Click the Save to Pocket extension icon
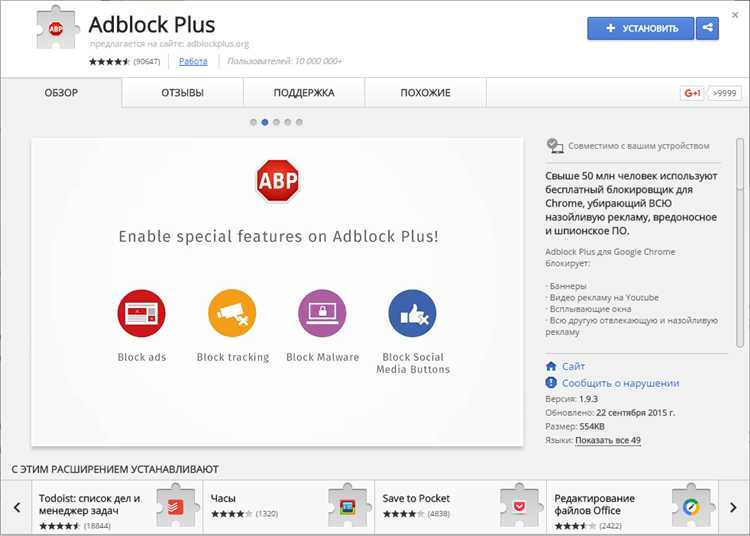Screen dimensions: 750x536 (519, 506)
